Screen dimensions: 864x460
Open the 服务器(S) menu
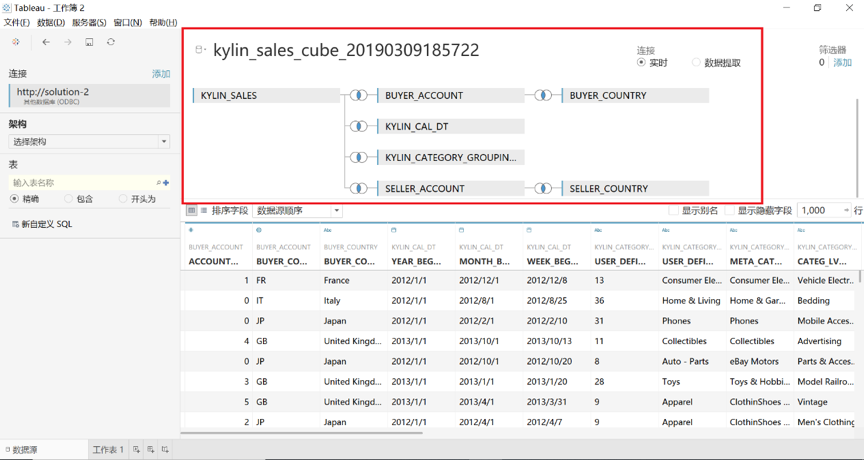tap(89, 23)
